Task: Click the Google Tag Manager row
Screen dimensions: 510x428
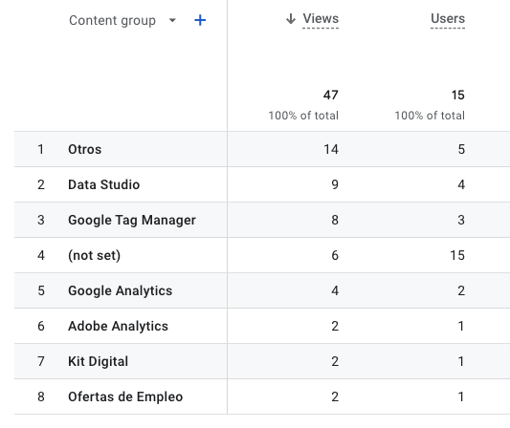Action: pyautogui.click(x=262, y=220)
